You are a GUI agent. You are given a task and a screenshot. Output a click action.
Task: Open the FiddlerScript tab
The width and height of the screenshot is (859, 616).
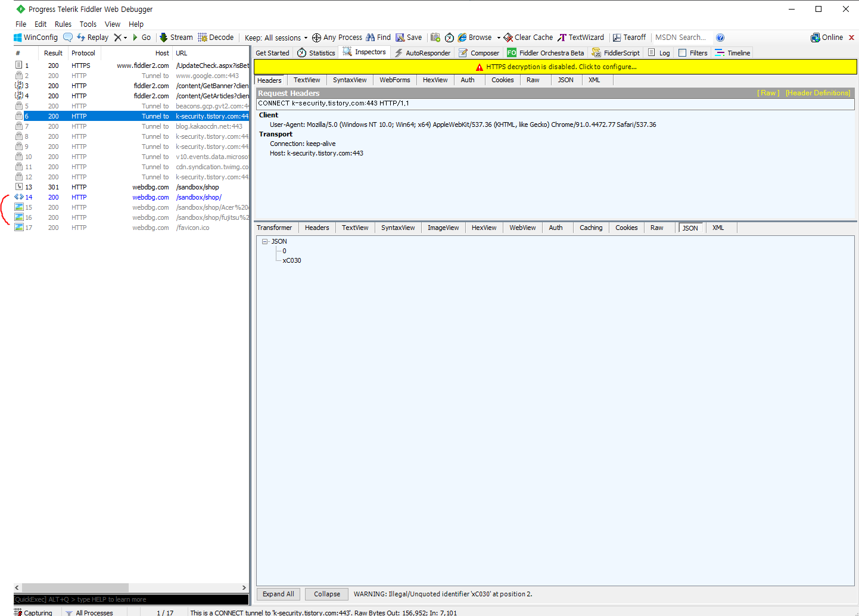click(615, 53)
